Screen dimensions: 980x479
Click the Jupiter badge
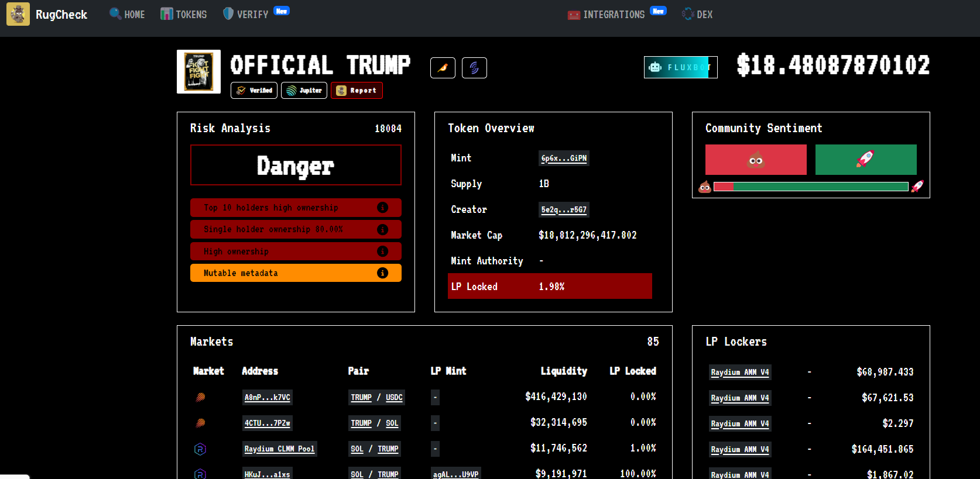click(x=304, y=91)
